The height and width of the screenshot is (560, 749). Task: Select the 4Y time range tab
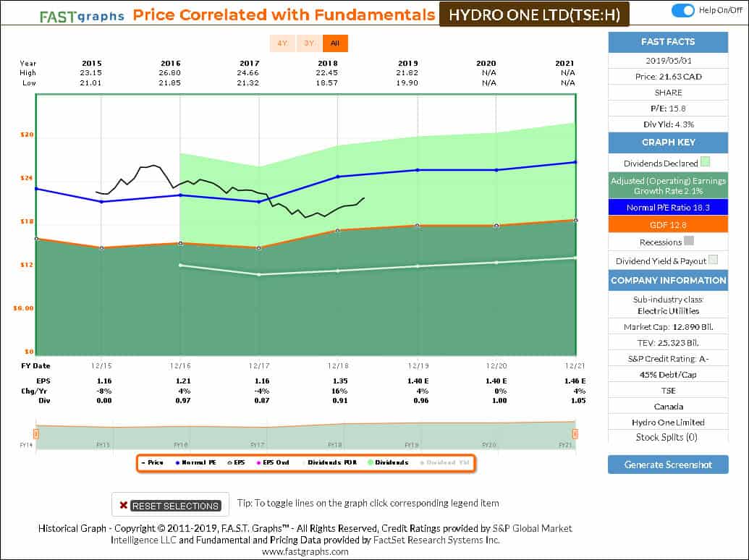coord(282,43)
